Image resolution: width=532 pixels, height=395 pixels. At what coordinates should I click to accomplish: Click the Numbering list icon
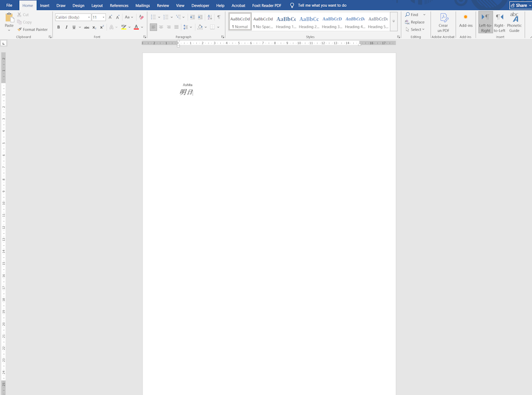pos(166,17)
